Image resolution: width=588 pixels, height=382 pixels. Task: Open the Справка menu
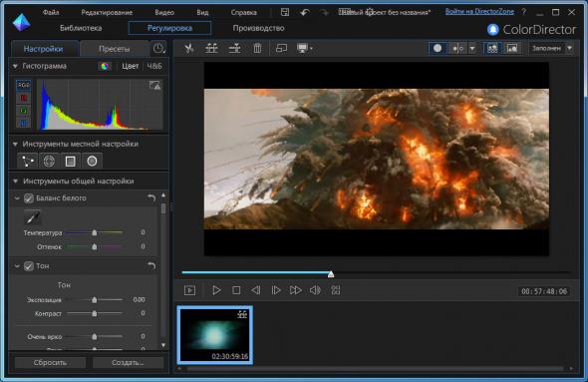click(244, 12)
